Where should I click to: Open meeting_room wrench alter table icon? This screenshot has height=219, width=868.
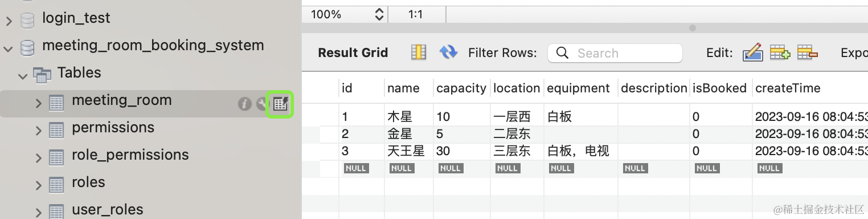261,104
